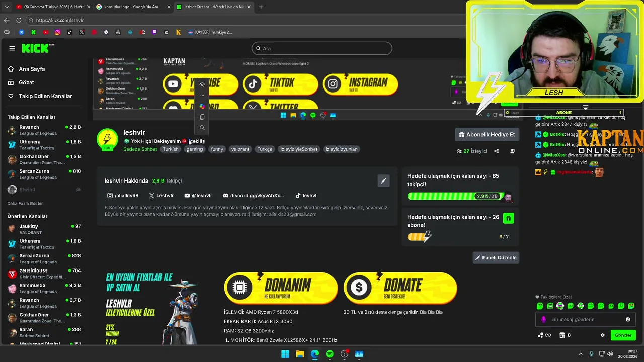This screenshot has width=644, height=362.
Task: Open YouTube link @leshvlr
Action: click(198, 195)
